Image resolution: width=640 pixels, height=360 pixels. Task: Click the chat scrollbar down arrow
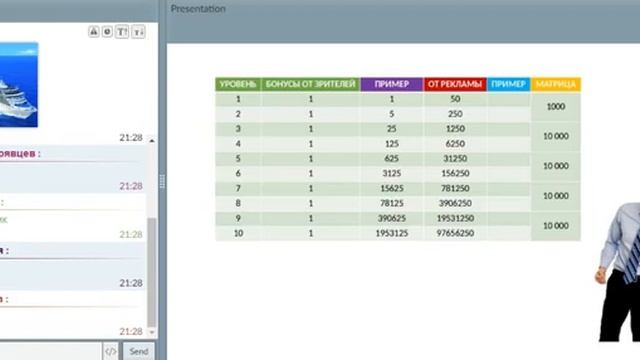(152, 332)
